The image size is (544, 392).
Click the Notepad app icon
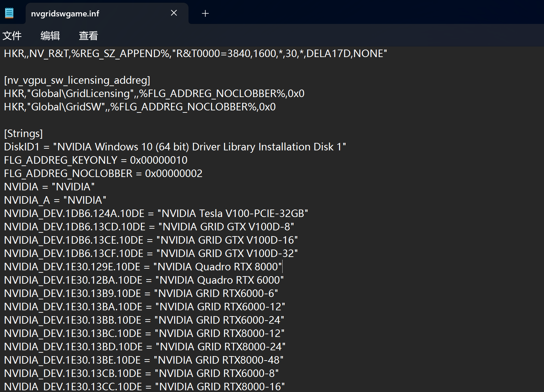click(9, 13)
